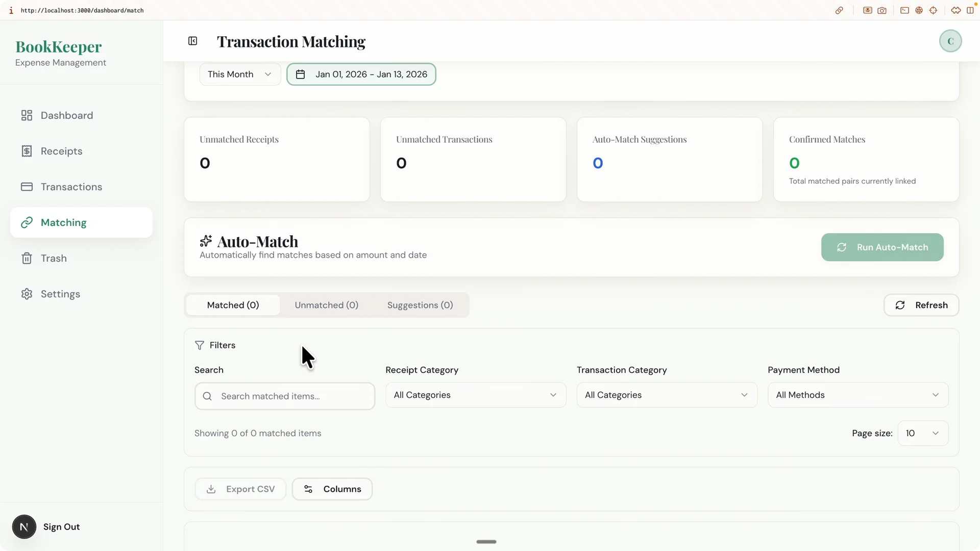The image size is (980, 551).
Task: Run Auto-Match
Action: point(882,247)
